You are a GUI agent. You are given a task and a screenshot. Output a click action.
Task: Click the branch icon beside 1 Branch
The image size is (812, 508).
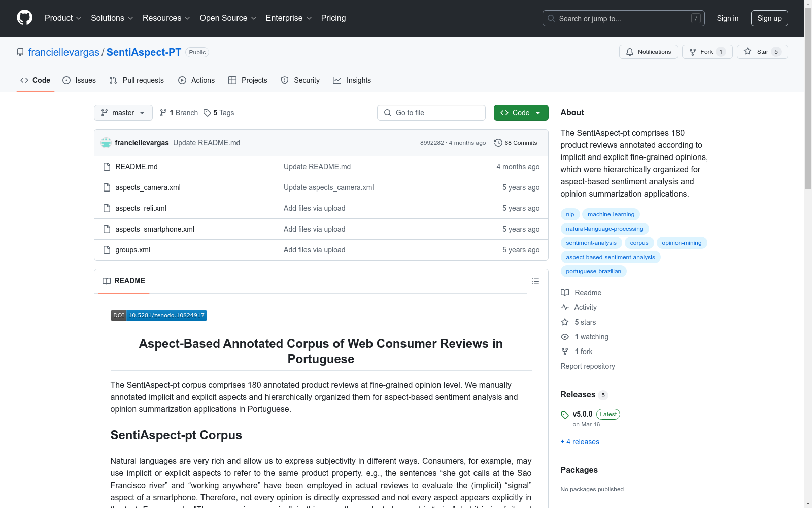(x=163, y=113)
